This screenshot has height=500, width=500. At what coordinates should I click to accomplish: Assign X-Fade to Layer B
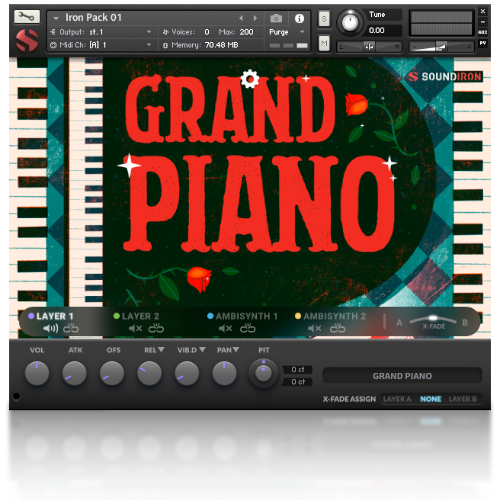[463, 399]
